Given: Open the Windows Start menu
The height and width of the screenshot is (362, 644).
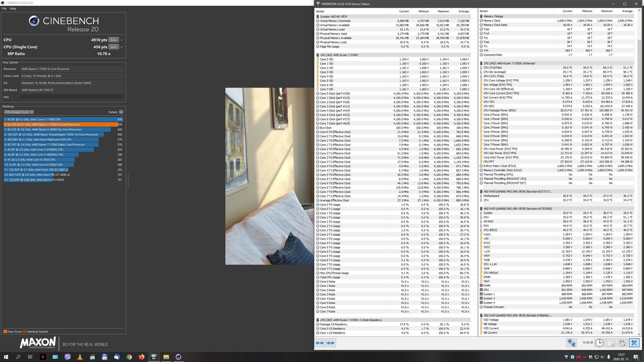Looking at the screenshot, I should point(6,357).
